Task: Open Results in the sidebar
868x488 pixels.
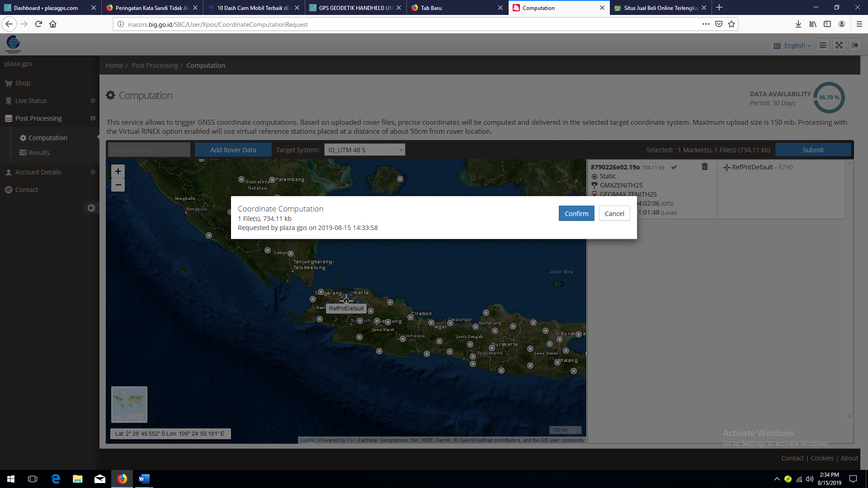Action: pyautogui.click(x=39, y=153)
